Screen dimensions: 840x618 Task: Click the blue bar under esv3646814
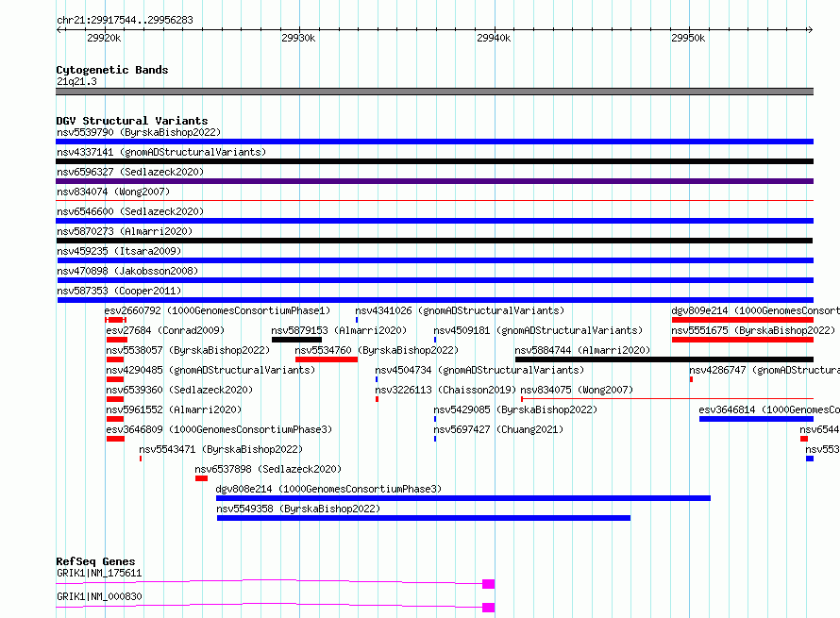point(756,419)
